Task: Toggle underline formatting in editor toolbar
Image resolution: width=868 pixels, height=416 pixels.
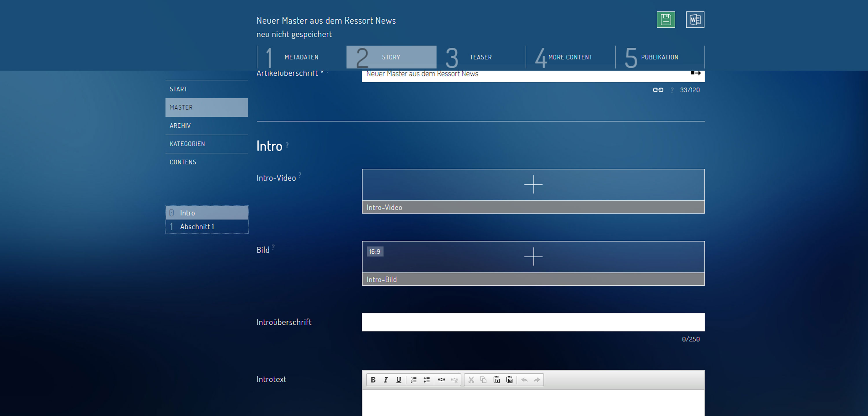Action: pyautogui.click(x=399, y=380)
